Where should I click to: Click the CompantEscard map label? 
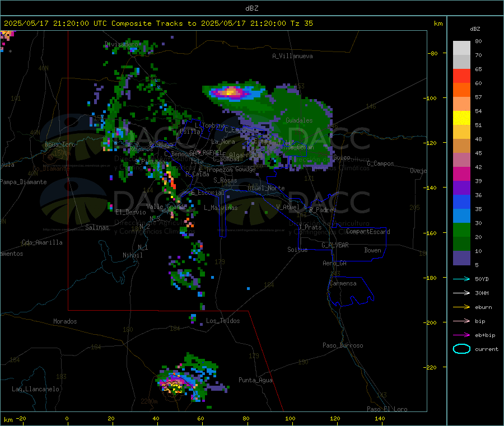(368, 231)
